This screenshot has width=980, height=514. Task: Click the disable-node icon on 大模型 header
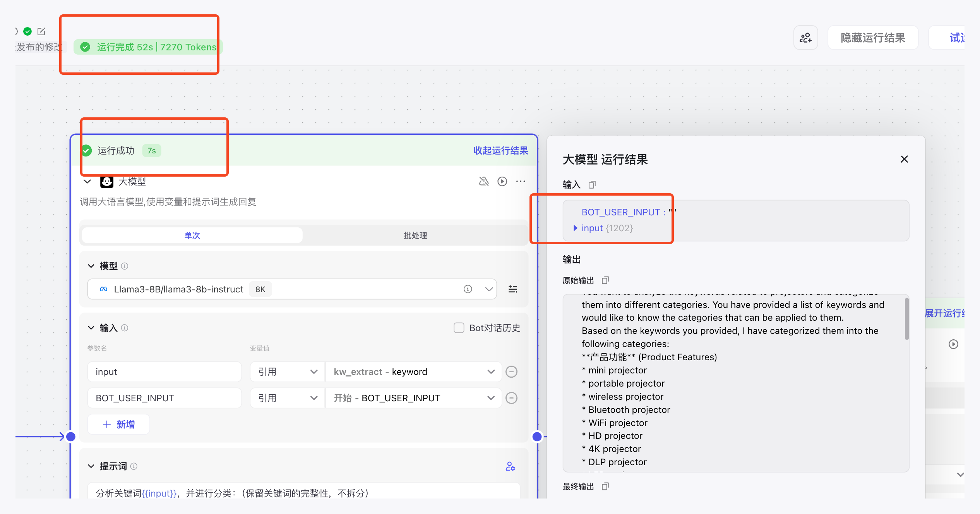[484, 181]
